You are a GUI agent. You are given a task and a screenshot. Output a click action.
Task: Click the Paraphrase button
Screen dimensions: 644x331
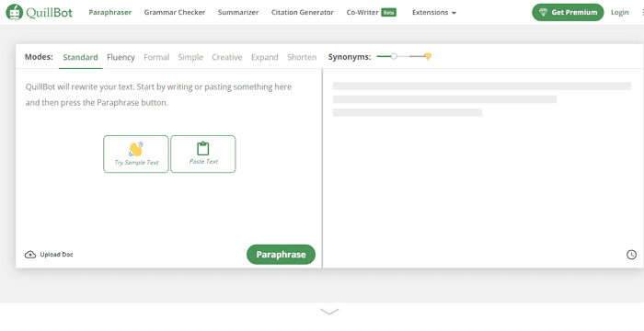pos(281,255)
